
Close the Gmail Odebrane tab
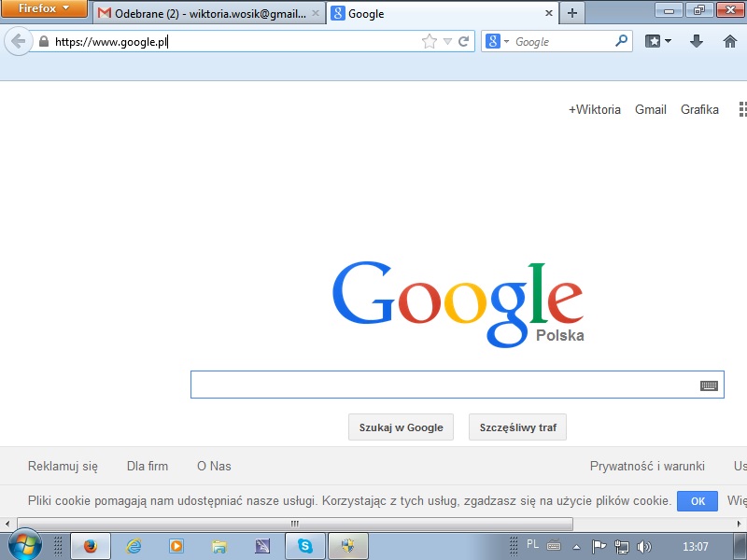point(316,13)
